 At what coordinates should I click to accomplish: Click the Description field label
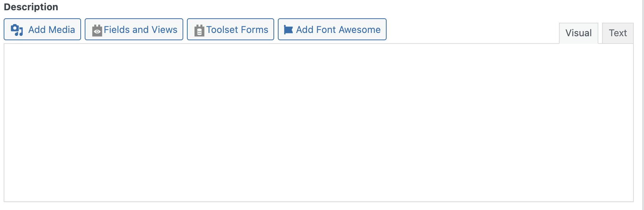coord(31,7)
